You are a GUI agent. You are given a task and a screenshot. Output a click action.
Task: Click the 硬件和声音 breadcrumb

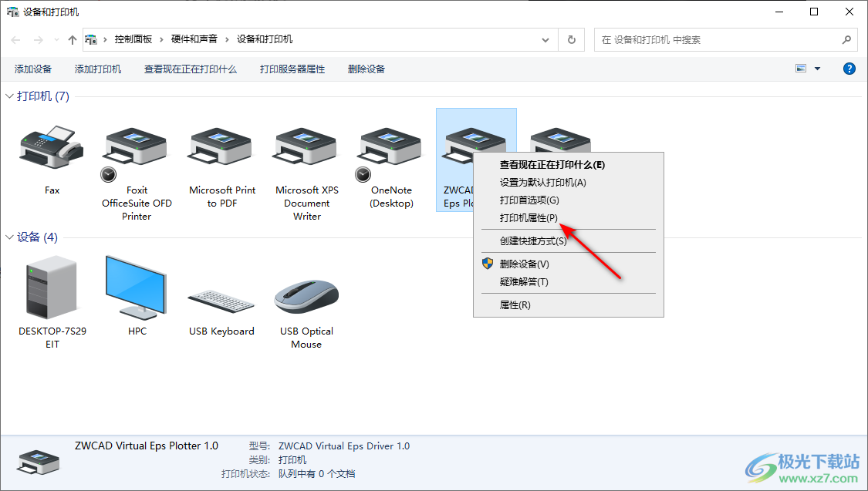(194, 39)
